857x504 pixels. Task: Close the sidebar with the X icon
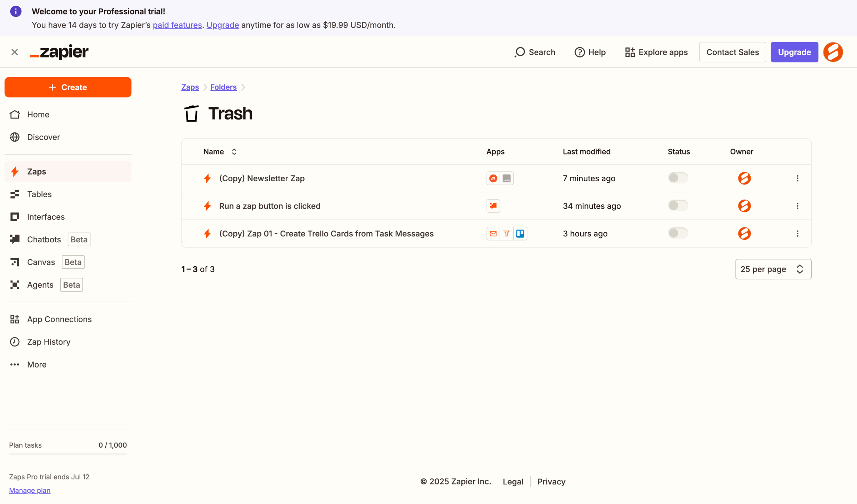15,52
